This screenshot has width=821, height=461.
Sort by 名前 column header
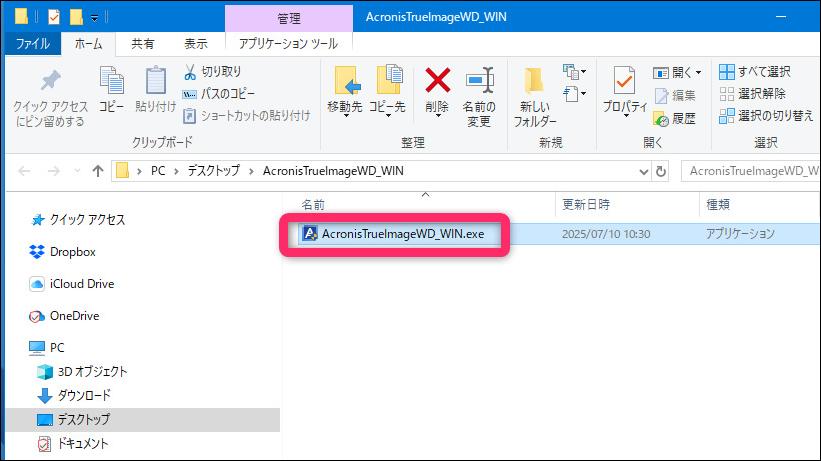pyautogui.click(x=313, y=205)
